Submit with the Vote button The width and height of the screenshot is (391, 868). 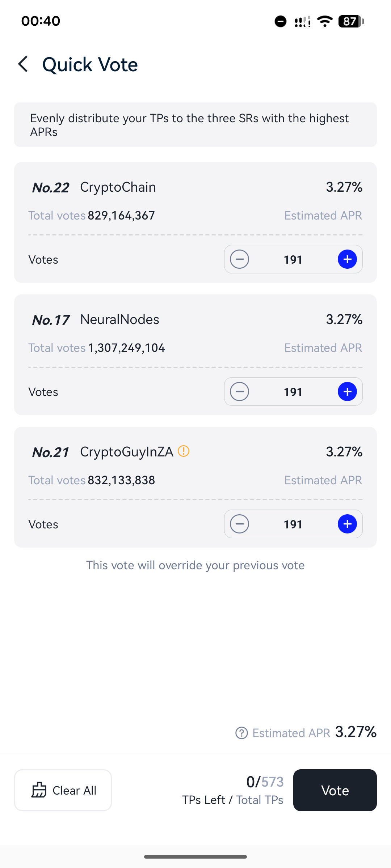pos(335,790)
